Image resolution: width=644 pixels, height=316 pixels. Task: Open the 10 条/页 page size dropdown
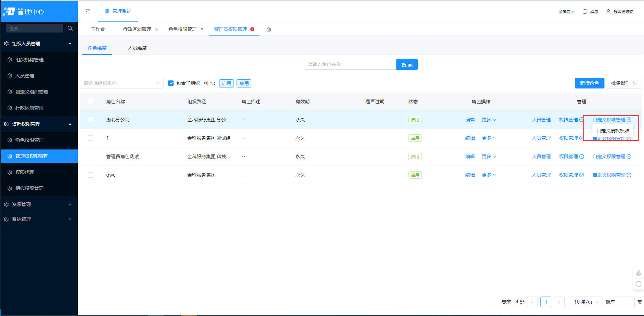[586, 302]
